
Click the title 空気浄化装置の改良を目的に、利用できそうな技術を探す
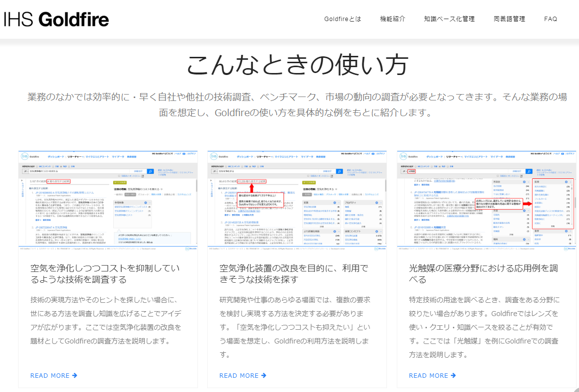point(294,274)
